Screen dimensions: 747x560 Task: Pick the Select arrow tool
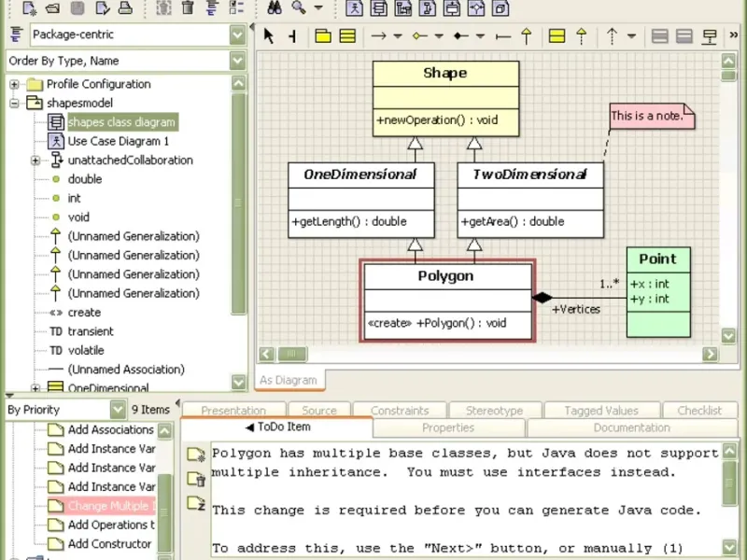269,35
